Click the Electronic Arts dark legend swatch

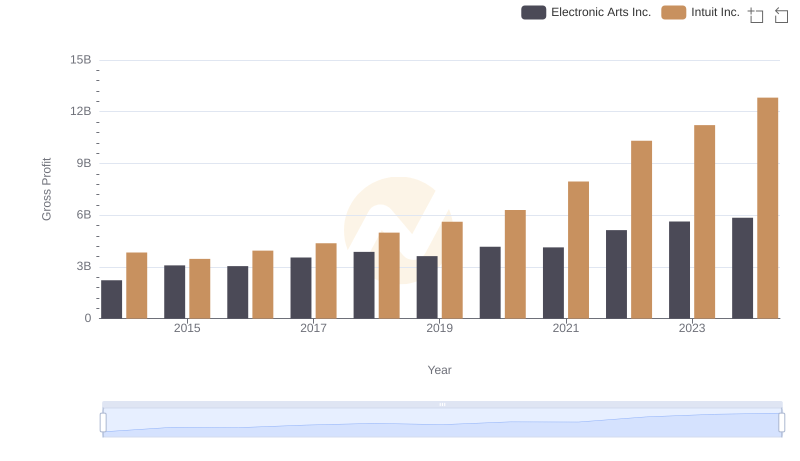tap(534, 12)
